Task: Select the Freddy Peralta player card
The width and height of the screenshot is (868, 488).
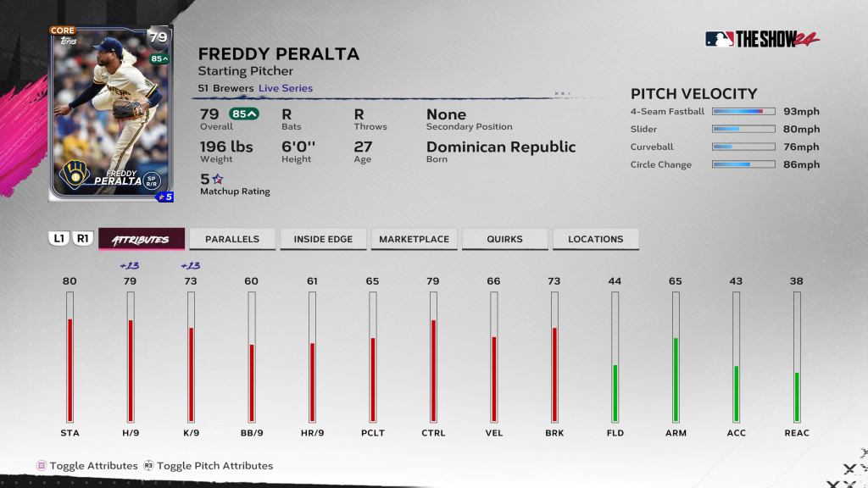Action: (x=111, y=112)
